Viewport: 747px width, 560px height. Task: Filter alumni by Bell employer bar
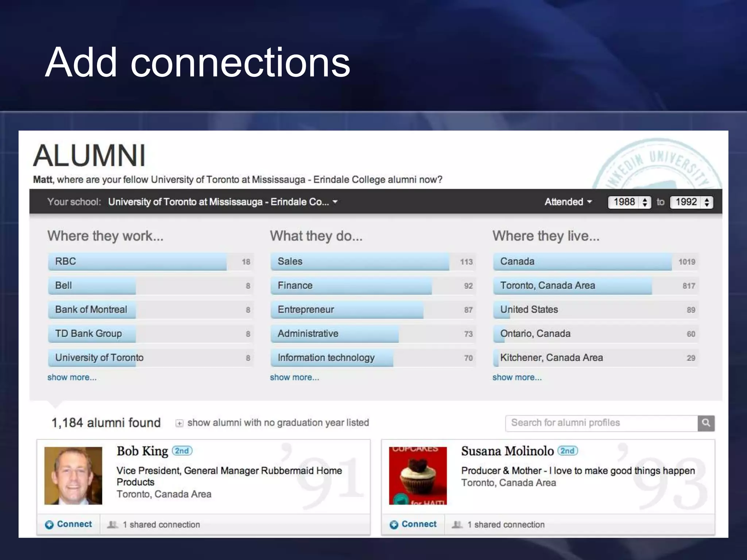(151, 286)
